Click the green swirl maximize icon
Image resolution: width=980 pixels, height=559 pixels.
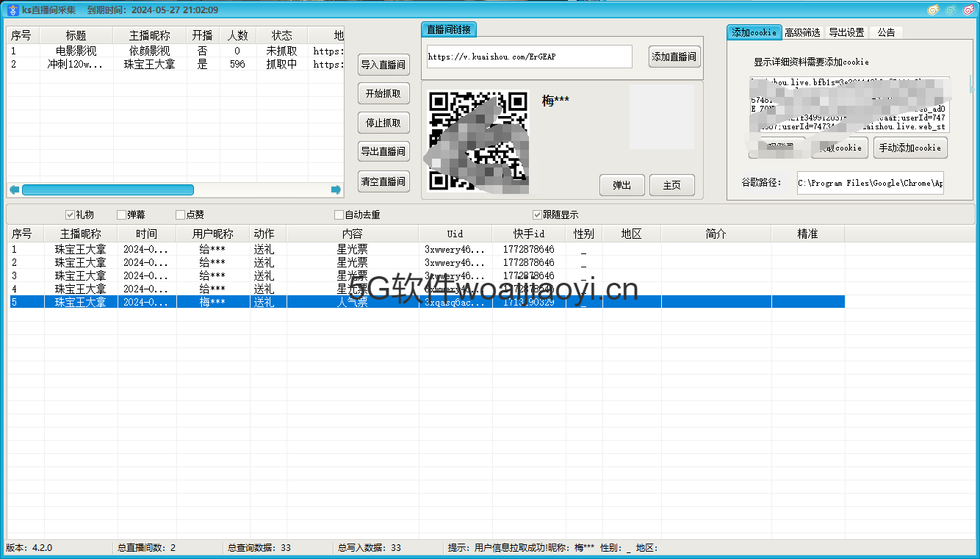coord(951,10)
